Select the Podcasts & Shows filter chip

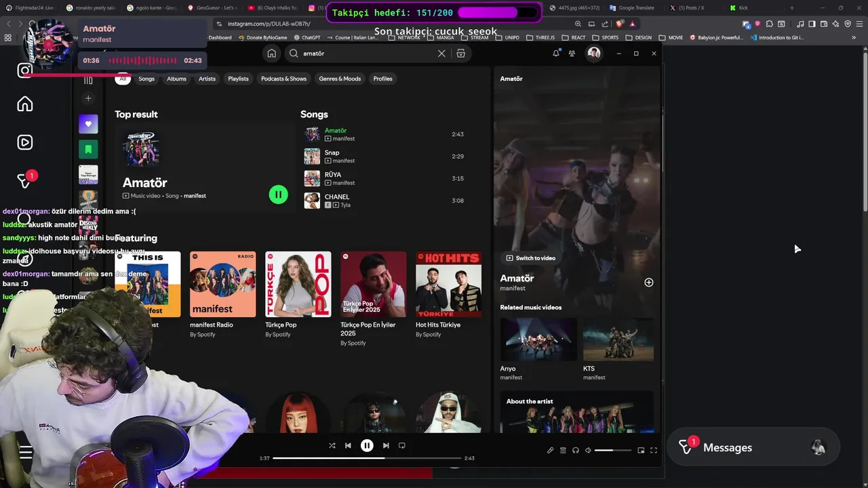tap(283, 79)
